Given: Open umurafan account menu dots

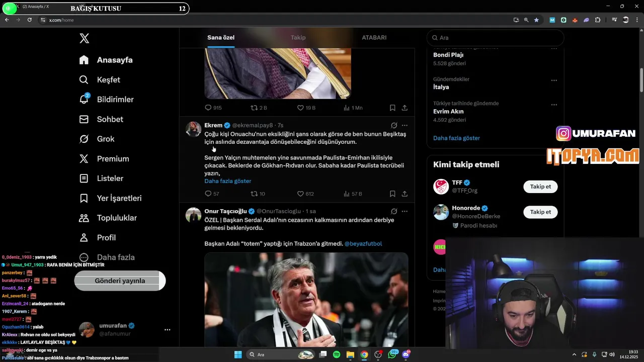Looking at the screenshot, I should pyautogui.click(x=168, y=330).
